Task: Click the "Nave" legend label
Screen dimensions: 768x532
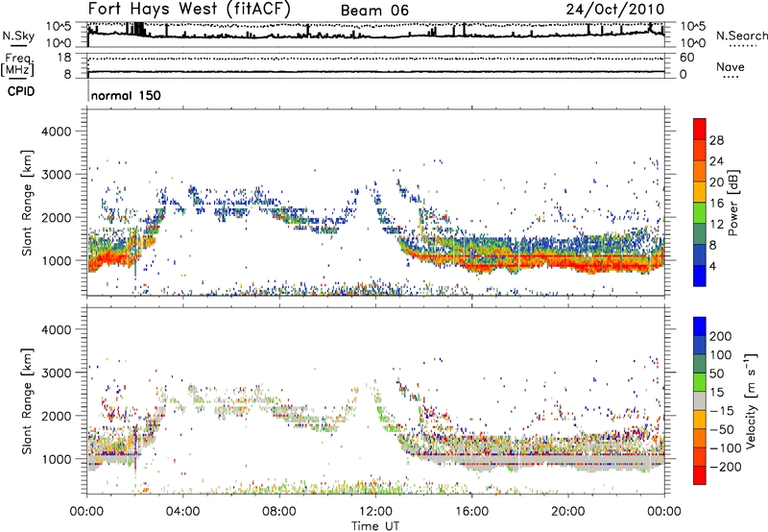Action: tap(731, 67)
